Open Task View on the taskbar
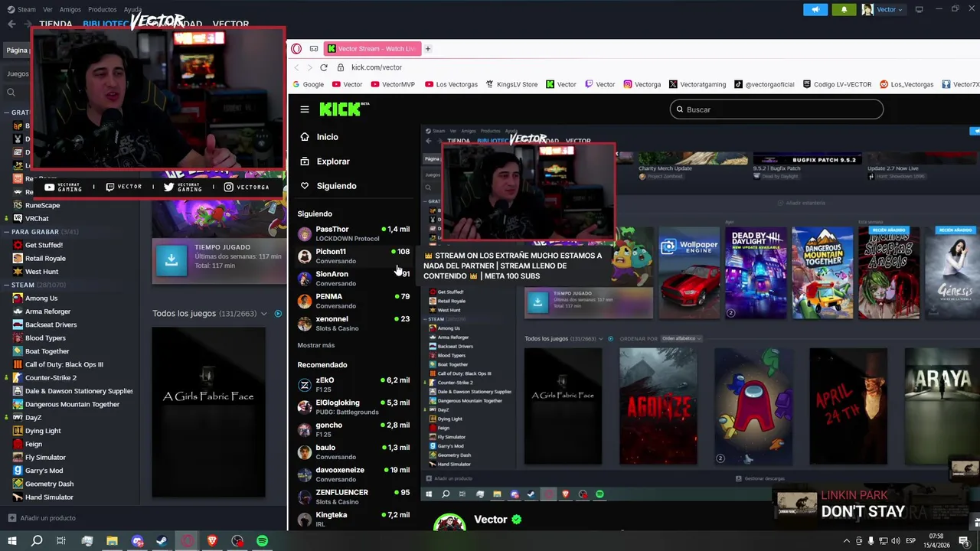 (61, 541)
